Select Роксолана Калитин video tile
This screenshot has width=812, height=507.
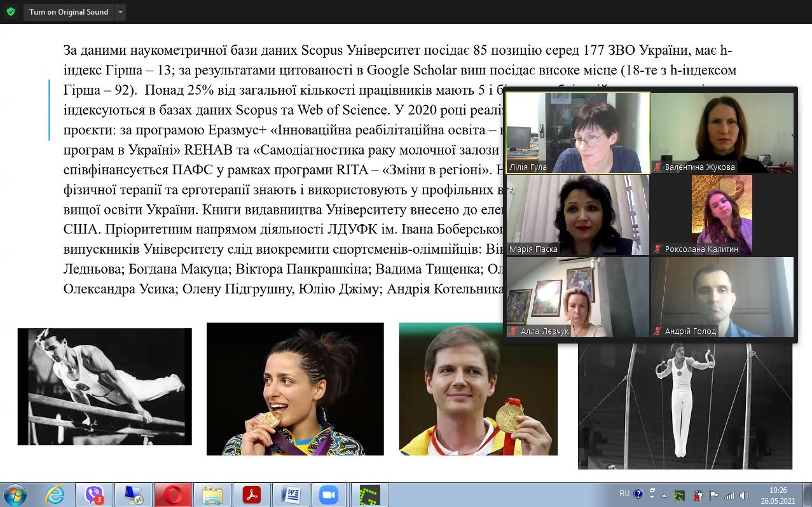(722, 215)
